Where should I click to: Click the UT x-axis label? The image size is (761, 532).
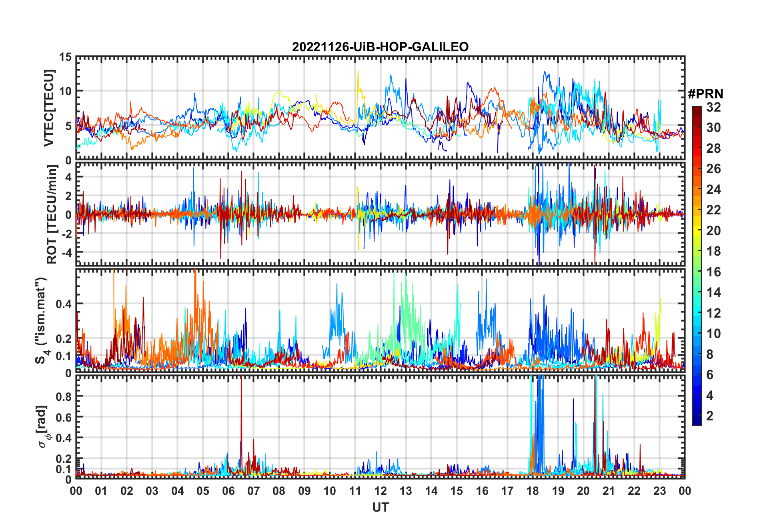[380, 507]
